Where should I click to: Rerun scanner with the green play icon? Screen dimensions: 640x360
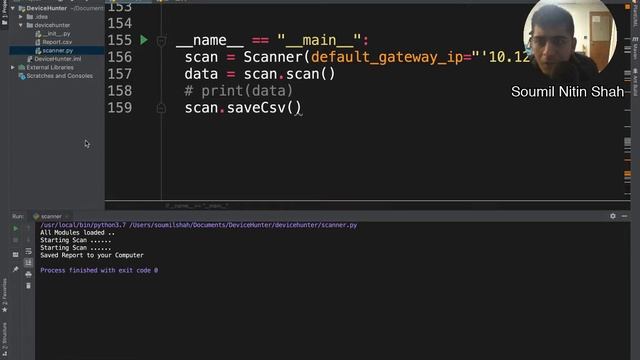16,229
